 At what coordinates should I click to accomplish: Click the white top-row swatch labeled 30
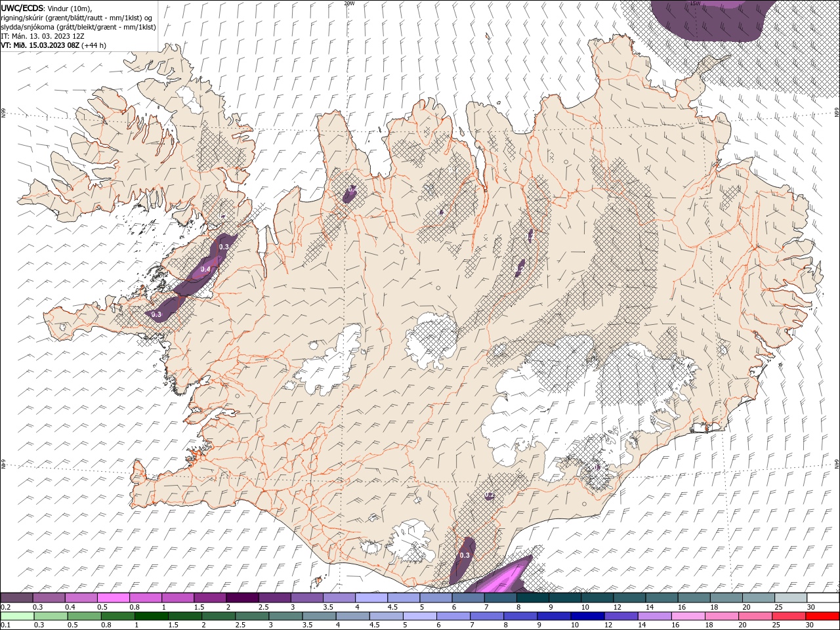point(823,598)
